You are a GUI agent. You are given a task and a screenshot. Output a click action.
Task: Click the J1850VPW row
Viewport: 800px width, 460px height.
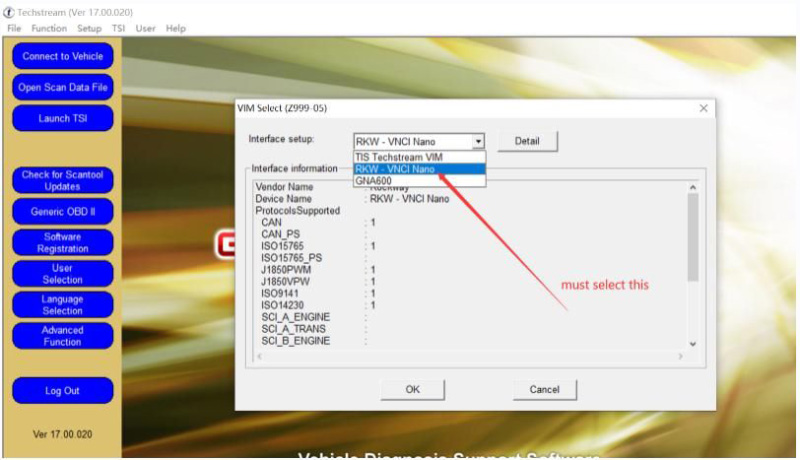(x=318, y=282)
